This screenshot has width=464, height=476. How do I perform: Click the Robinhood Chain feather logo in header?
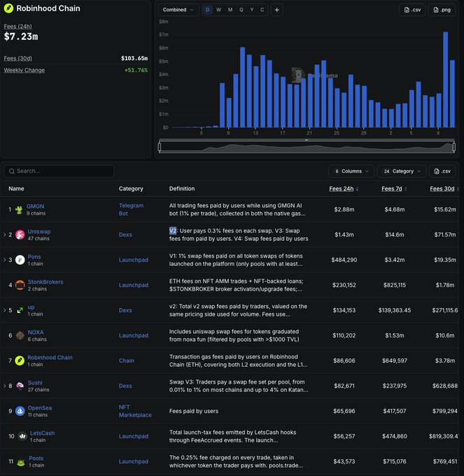point(8,8)
